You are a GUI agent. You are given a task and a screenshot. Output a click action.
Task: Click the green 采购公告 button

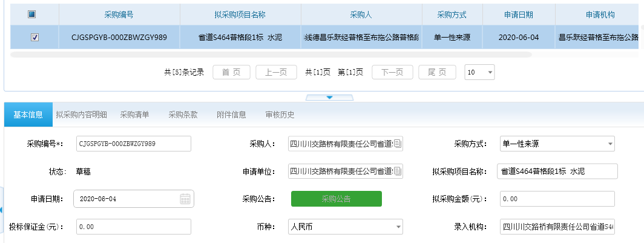pyautogui.click(x=336, y=199)
